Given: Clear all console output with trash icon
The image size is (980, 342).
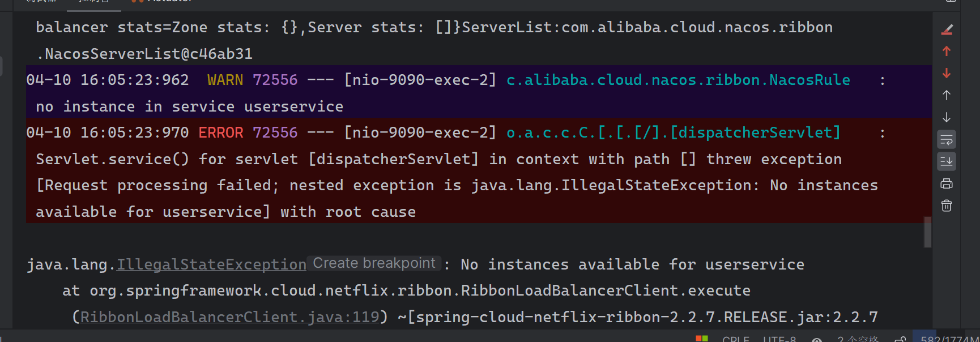Looking at the screenshot, I should click(947, 206).
